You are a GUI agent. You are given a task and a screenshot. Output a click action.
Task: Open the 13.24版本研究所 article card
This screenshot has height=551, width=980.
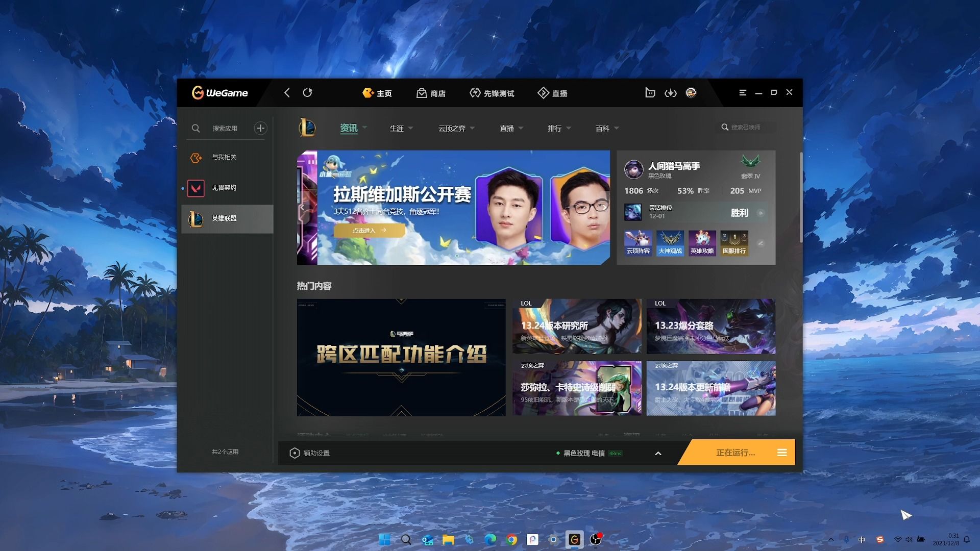pos(577,327)
